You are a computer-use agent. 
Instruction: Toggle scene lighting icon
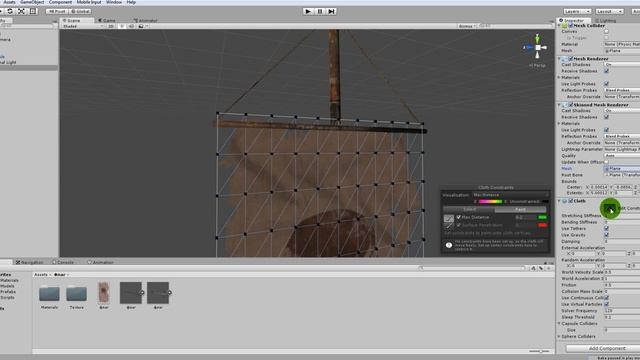(x=122, y=26)
